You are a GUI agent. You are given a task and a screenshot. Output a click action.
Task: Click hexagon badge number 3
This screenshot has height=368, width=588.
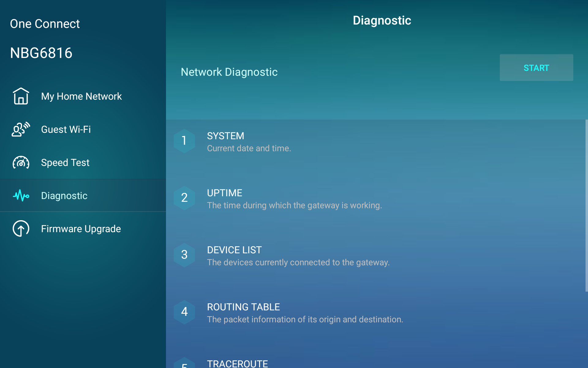[x=184, y=255]
